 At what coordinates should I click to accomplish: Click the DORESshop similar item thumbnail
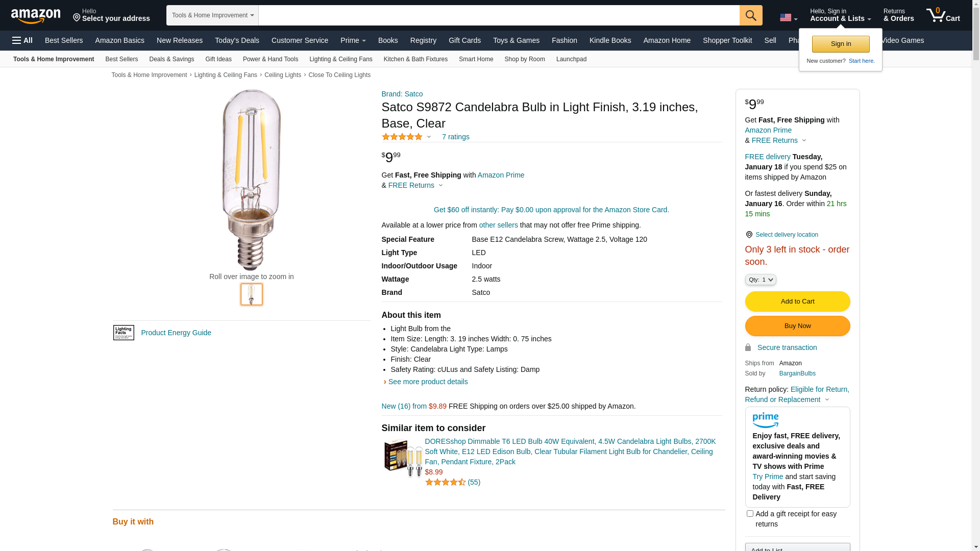tap(403, 458)
